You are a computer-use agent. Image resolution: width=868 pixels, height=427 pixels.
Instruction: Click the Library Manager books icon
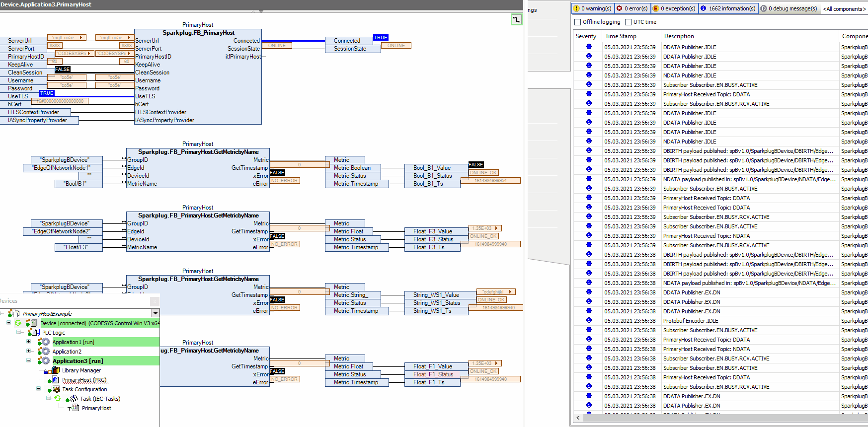click(x=56, y=370)
